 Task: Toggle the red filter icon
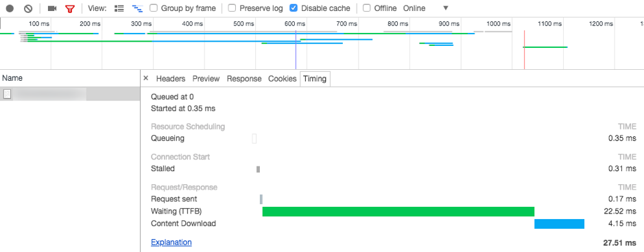coord(70,8)
